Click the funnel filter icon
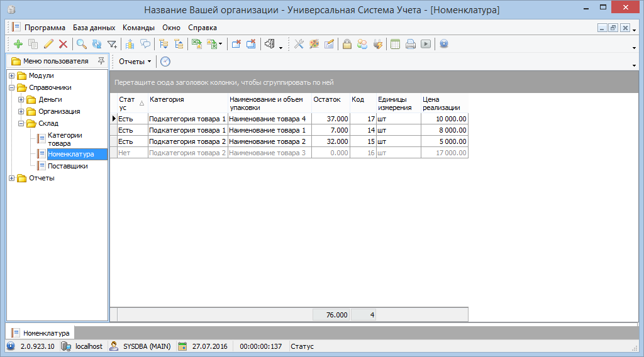This screenshot has width=644, height=357. (x=112, y=44)
